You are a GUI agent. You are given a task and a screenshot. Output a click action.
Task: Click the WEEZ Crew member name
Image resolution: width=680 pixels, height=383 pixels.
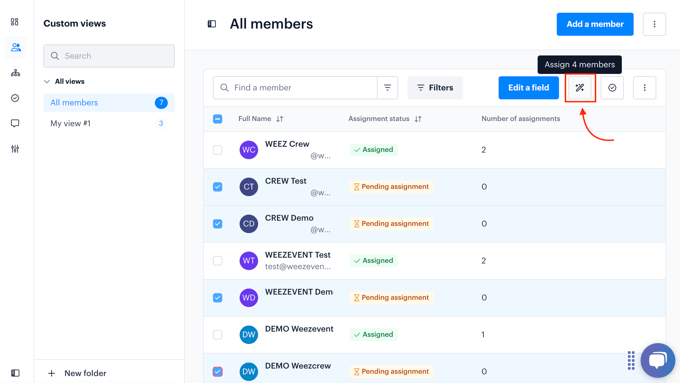(287, 144)
